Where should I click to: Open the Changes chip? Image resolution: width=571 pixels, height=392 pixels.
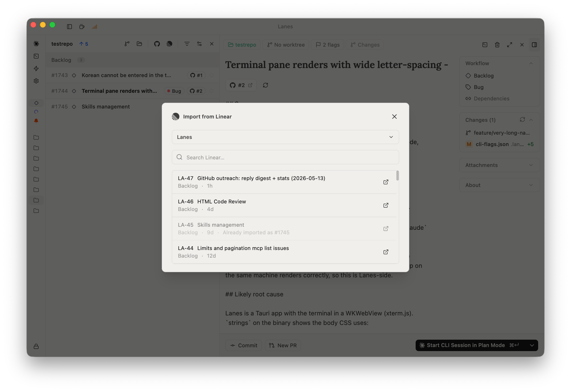pos(365,45)
